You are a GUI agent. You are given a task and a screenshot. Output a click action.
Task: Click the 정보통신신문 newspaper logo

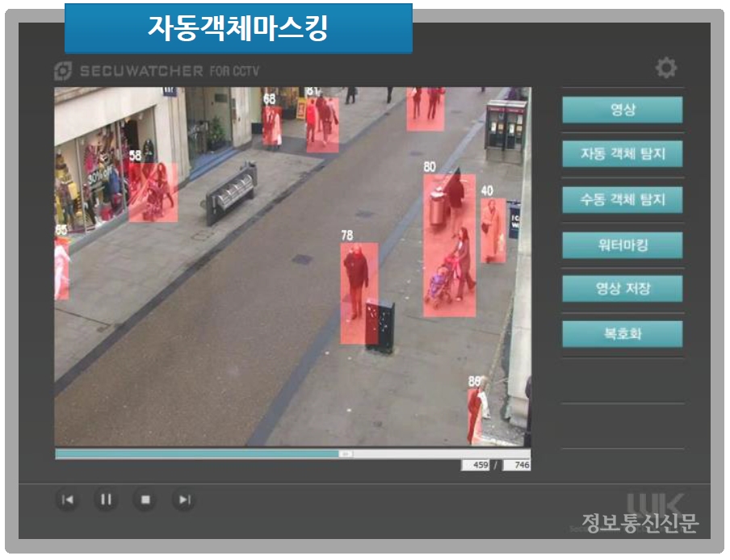coord(640,520)
